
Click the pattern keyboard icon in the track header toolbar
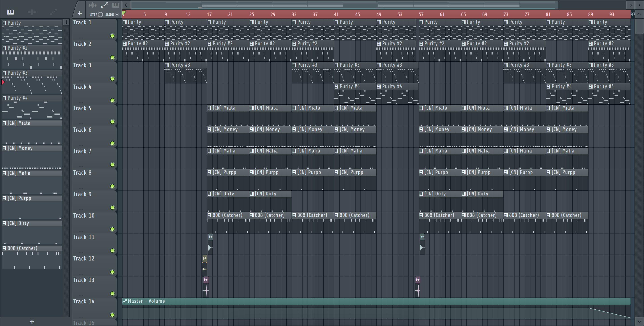pyautogui.click(x=116, y=5)
